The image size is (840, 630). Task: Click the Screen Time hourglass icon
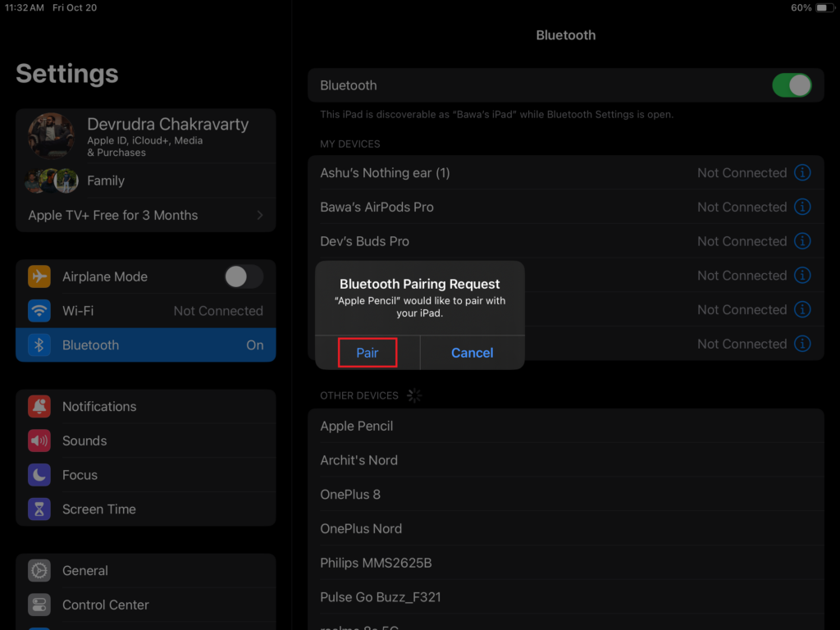(x=39, y=509)
